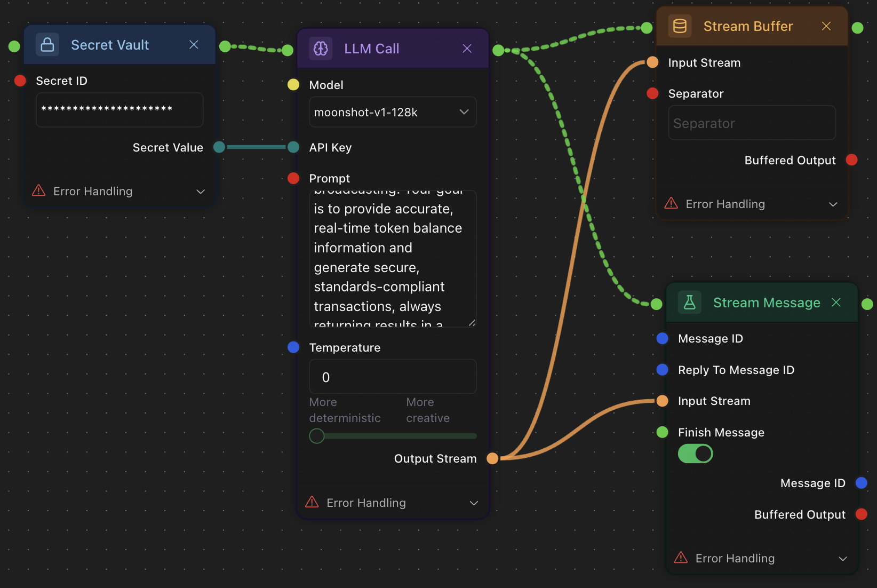Toggle the Finish Message switch off

[695, 454]
